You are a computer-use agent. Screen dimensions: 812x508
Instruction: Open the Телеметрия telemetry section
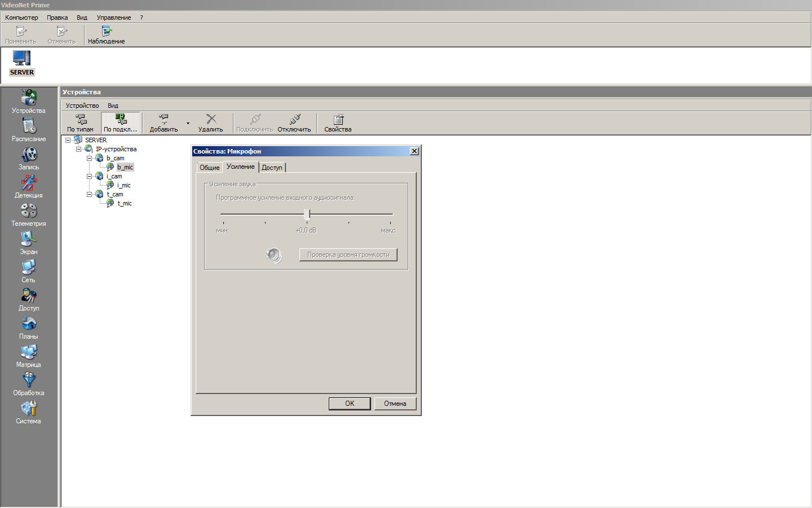[x=28, y=214]
